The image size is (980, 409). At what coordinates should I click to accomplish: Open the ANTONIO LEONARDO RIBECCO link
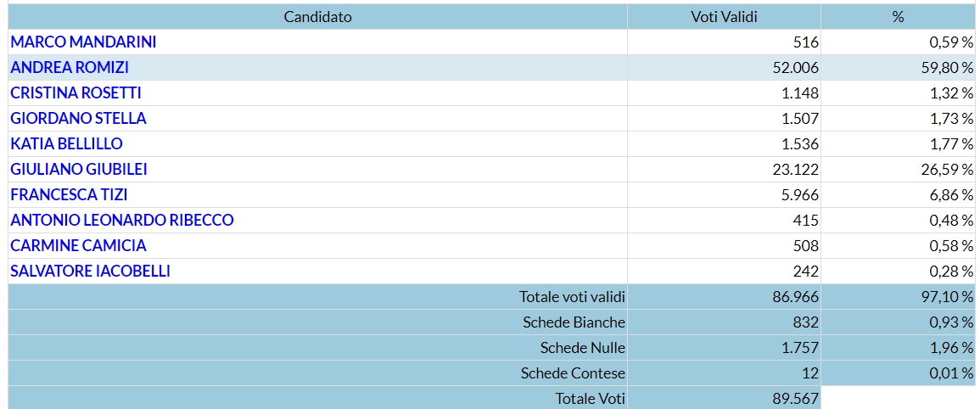[122, 220]
